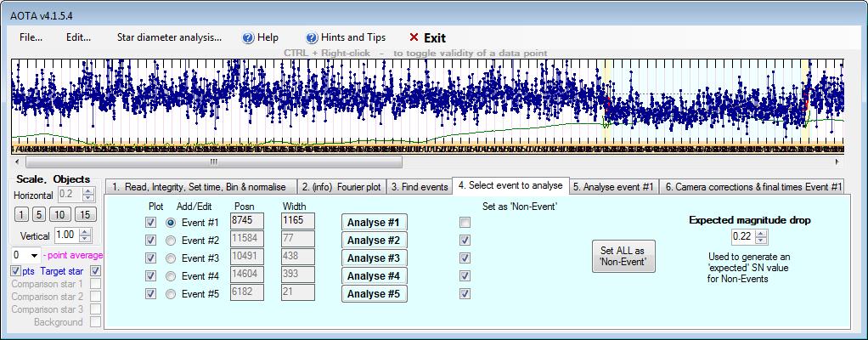
Task: Click the Analyse #4 button
Action: [x=374, y=275]
